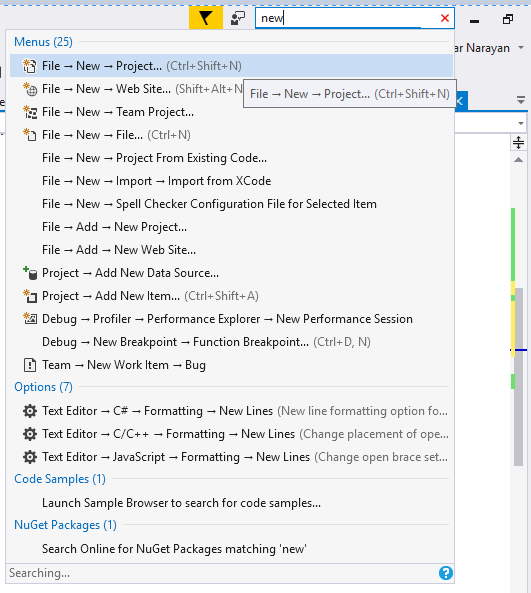Click the help question mark icon

(446, 573)
